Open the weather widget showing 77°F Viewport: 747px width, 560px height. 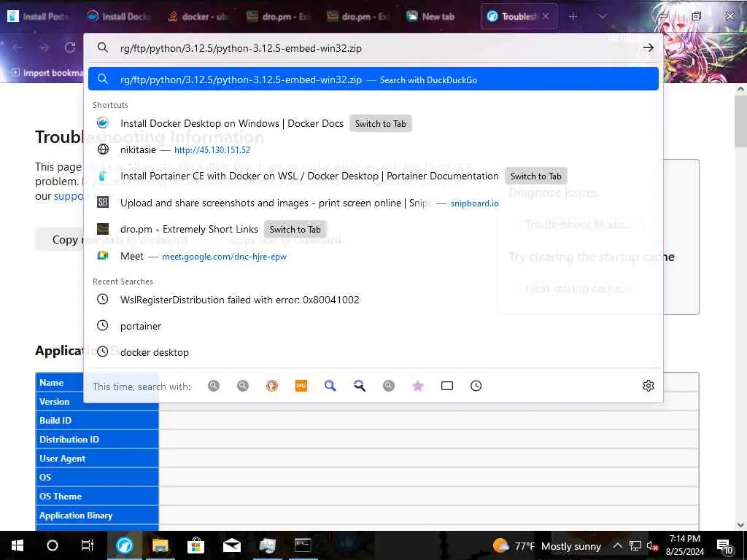coord(547,546)
